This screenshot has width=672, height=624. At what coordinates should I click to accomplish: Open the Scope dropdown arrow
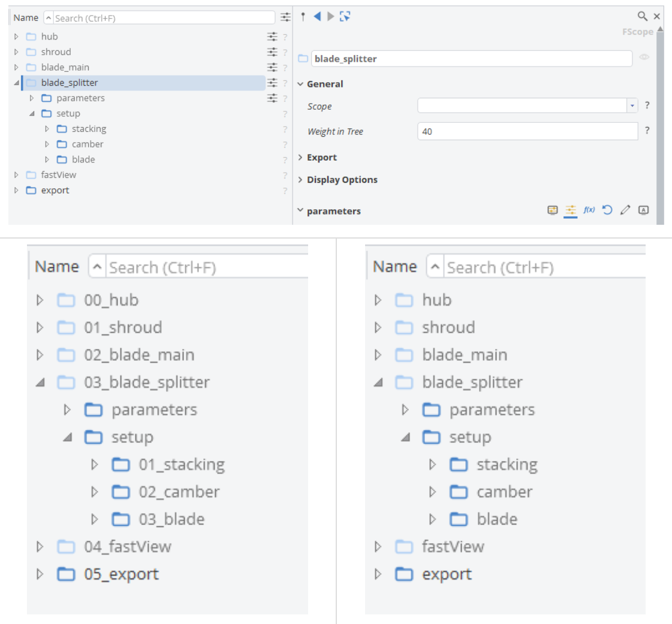pyautogui.click(x=632, y=105)
